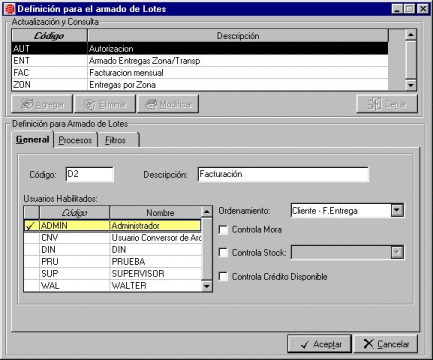Enable the Controla Mora checkbox

click(223, 230)
